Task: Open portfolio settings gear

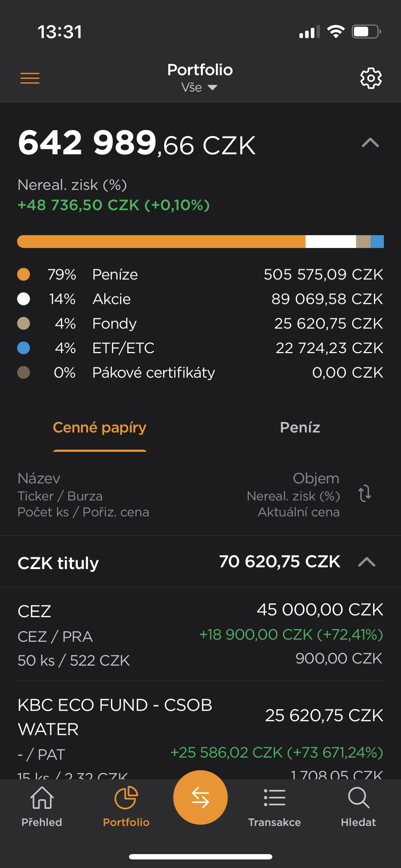Action: (x=371, y=78)
